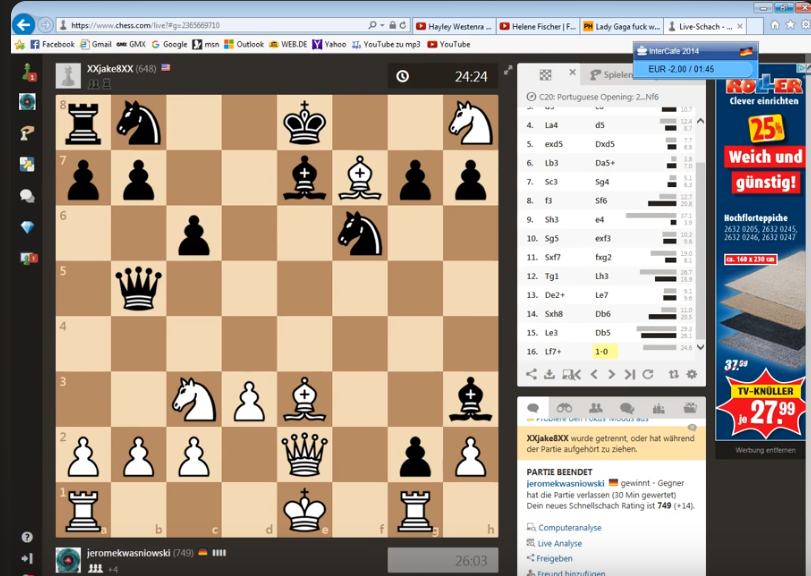This screenshot has height=576, width=811.
Task: Click the opponent's clock showing 24:24
Action: (442, 77)
